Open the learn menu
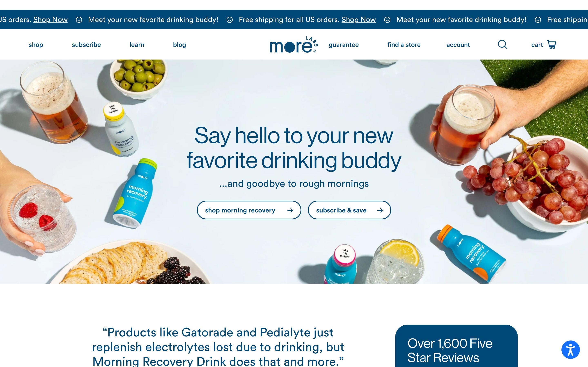This screenshot has height=367, width=588. point(137,45)
